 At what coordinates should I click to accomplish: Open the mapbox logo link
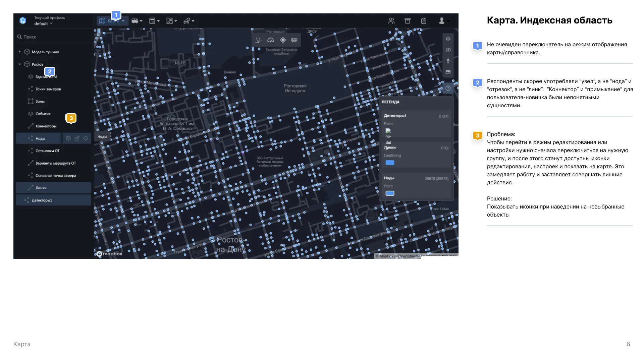point(109,254)
